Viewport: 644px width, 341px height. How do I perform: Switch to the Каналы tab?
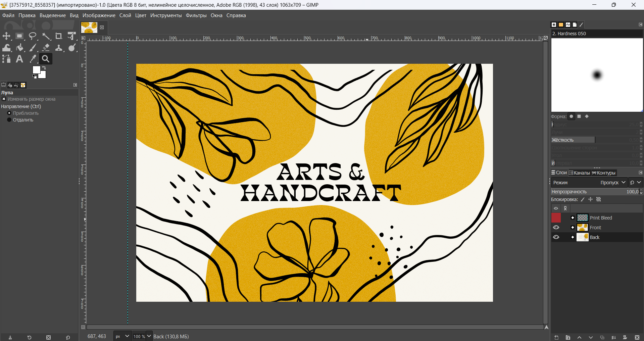pyautogui.click(x=579, y=173)
